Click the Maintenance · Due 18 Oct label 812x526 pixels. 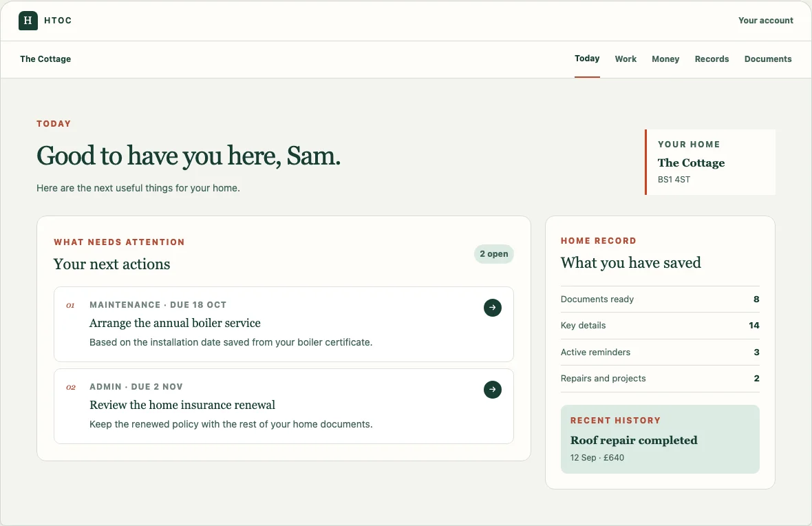[x=158, y=305]
